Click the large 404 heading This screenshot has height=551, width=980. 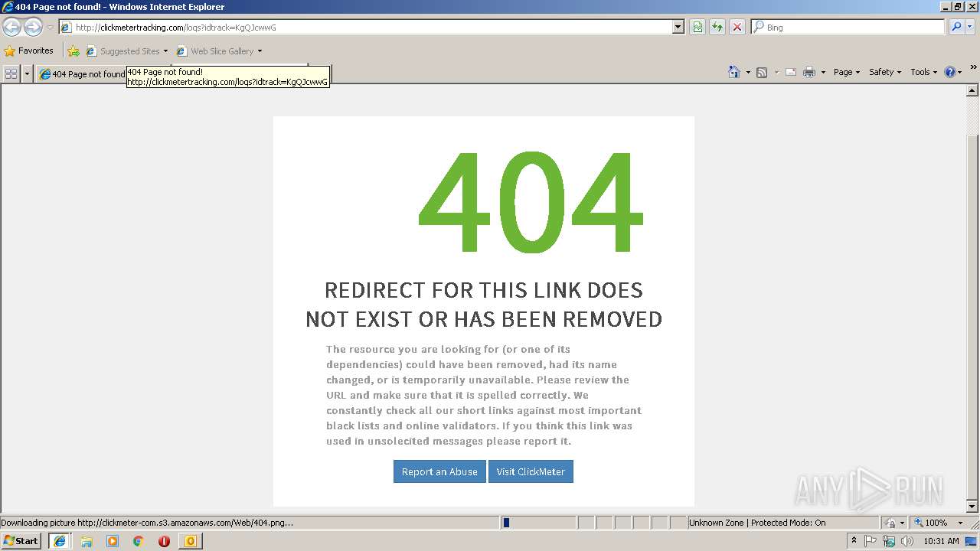point(530,203)
